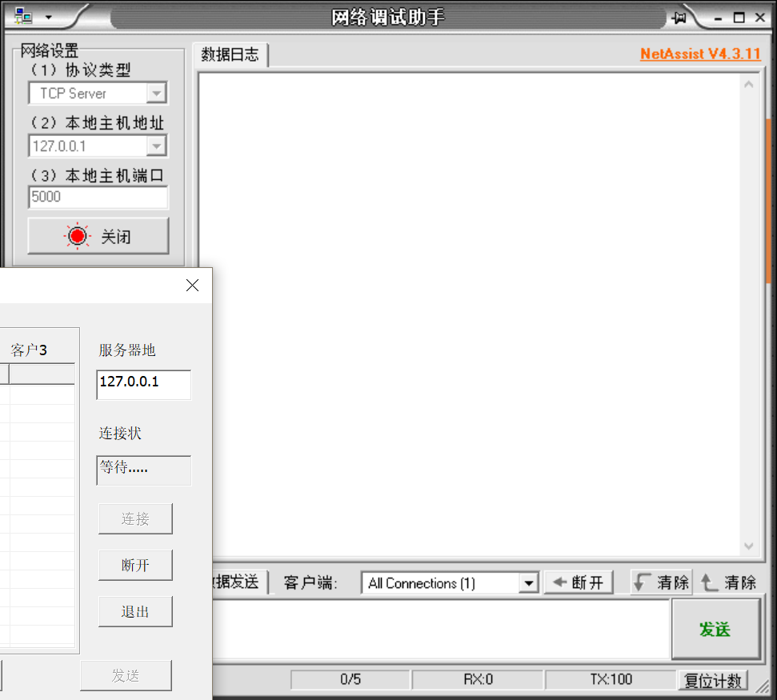Screen dimensions: 777x700
Task: Expand the title bar dropdown arrow
Action: coord(49,18)
